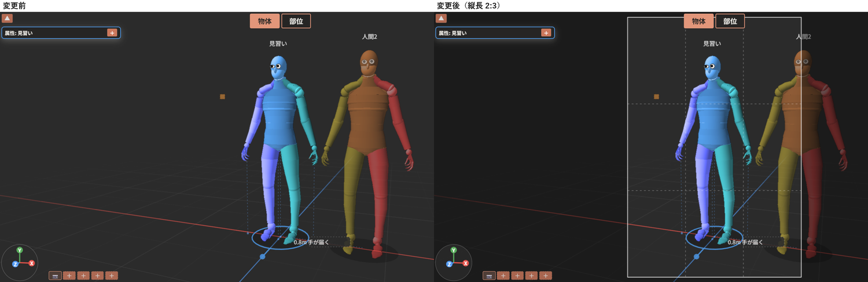Click 見習い's purple arm in 変更後 view
Screen dimensions: 868x282
pyautogui.click(x=689, y=118)
